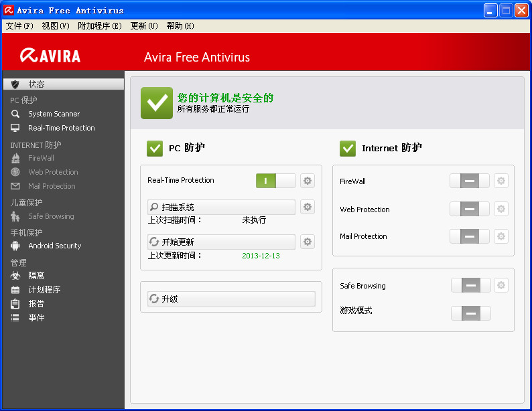Image resolution: width=532 pixels, height=411 pixels.
Task: Select 隔离 label in sidebar
Action: coord(36,276)
